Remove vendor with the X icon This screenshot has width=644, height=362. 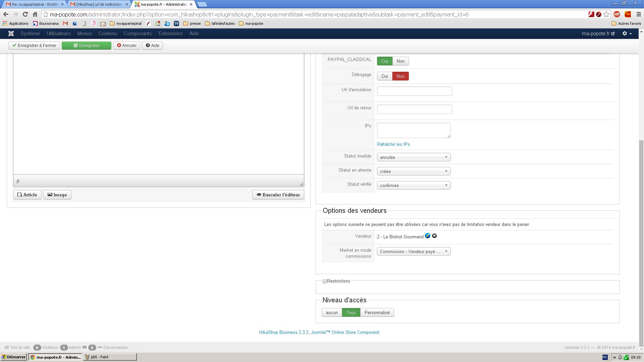point(434,236)
